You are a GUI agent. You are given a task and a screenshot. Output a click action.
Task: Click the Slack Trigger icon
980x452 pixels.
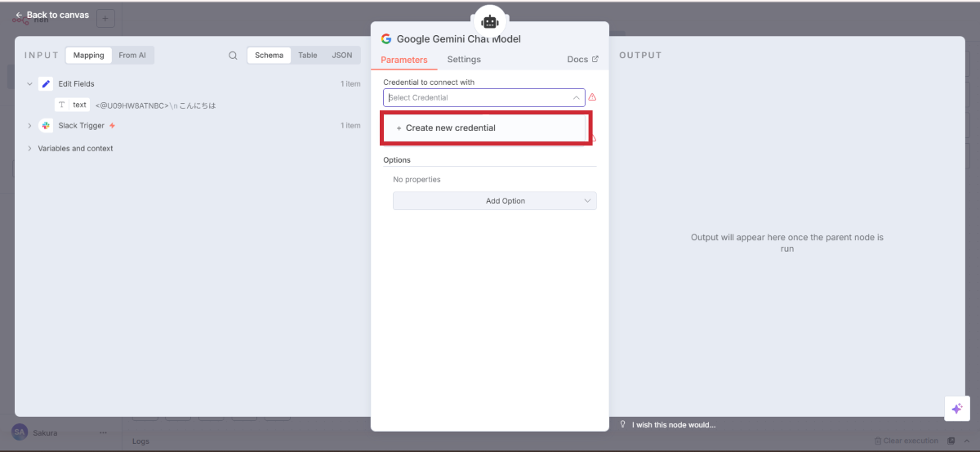(x=46, y=126)
